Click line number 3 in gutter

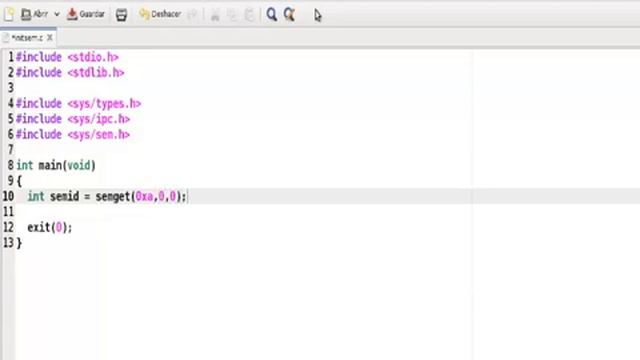[11, 88]
